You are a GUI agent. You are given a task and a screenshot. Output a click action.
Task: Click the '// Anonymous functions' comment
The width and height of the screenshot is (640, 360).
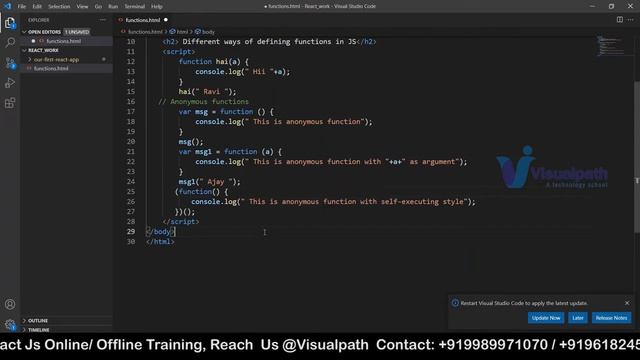[203, 102]
